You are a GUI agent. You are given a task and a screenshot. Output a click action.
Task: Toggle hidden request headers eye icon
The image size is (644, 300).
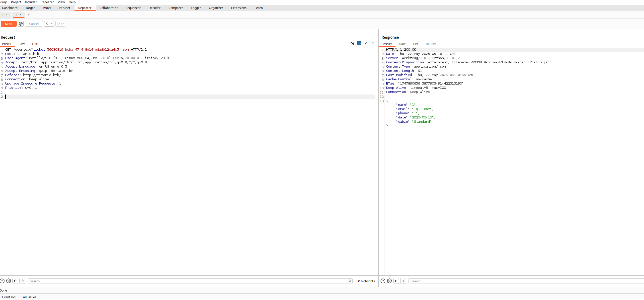click(x=352, y=43)
